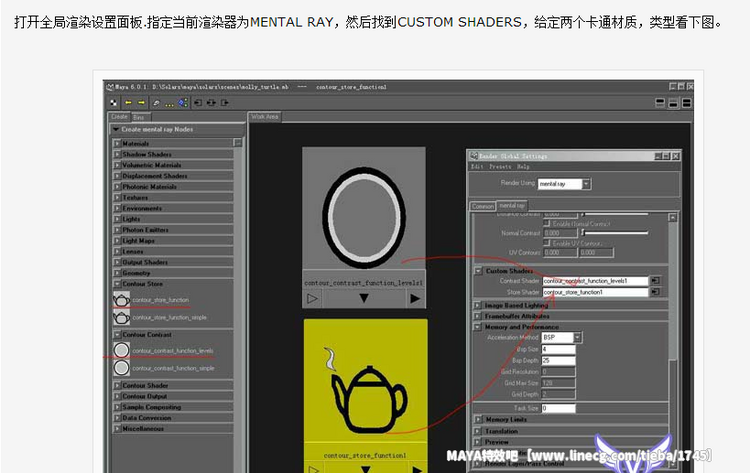The height and width of the screenshot is (473, 750).
Task: Click solid right triangle on contour_contrast_function_levels1 node
Action: [415, 298]
